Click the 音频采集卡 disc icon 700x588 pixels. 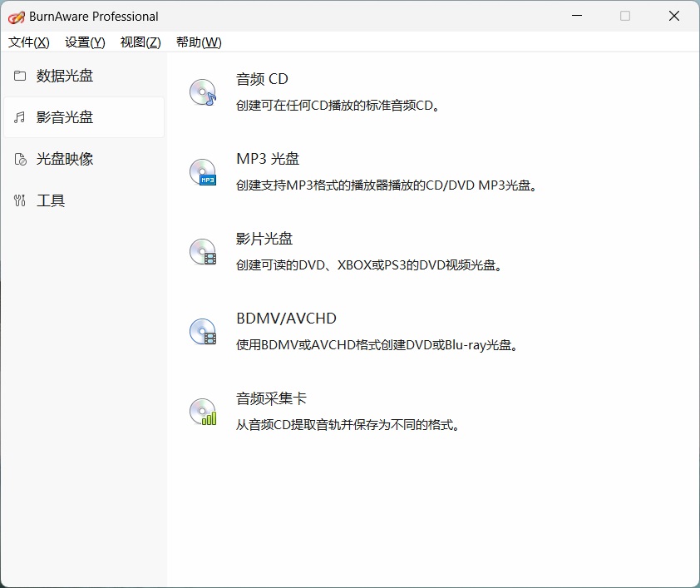203,412
